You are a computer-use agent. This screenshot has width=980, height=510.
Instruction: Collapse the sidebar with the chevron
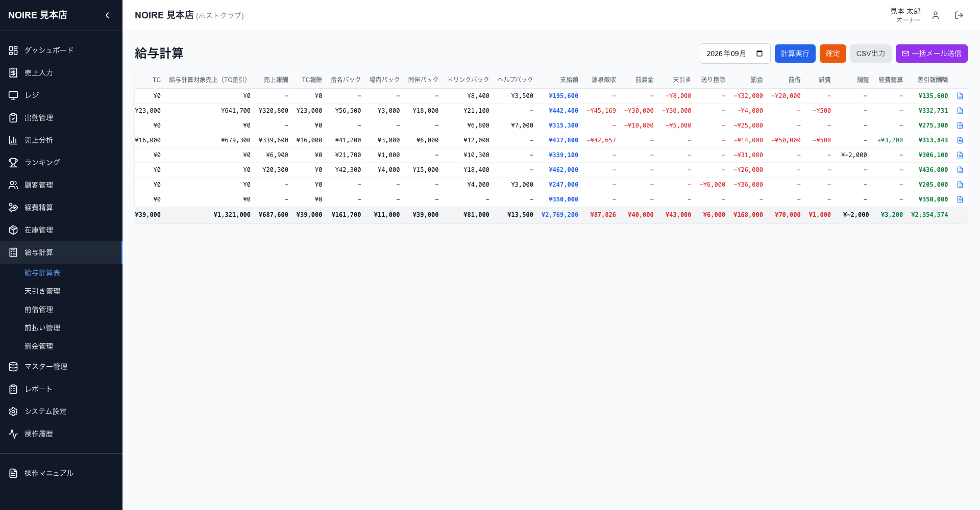[107, 15]
